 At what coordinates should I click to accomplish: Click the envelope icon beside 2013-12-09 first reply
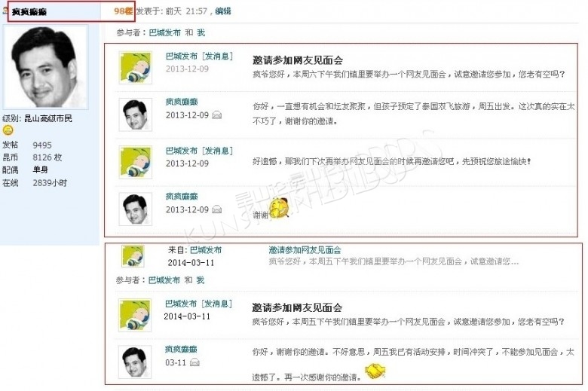tap(217, 115)
